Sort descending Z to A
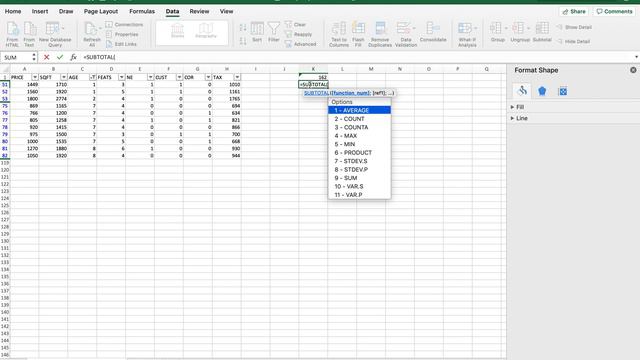This screenshot has height=360, width=640. click(243, 41)
